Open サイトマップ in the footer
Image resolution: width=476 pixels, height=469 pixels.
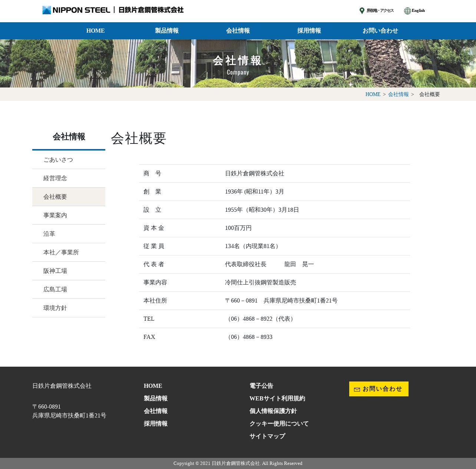point(267,436)
